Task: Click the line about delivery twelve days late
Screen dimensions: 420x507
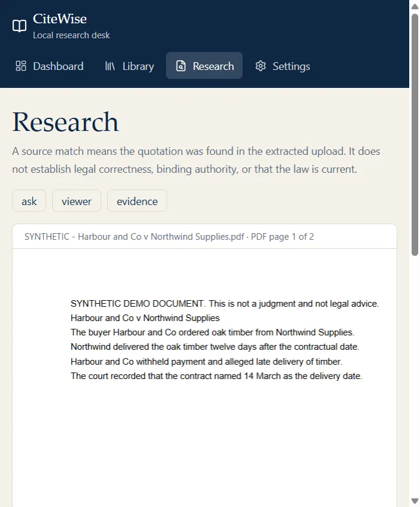Action: pyautogui.click(x=215, y=347)
